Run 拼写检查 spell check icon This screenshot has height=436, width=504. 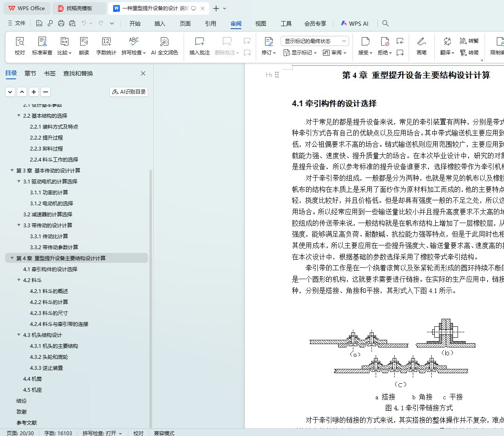tap(134, 46)
